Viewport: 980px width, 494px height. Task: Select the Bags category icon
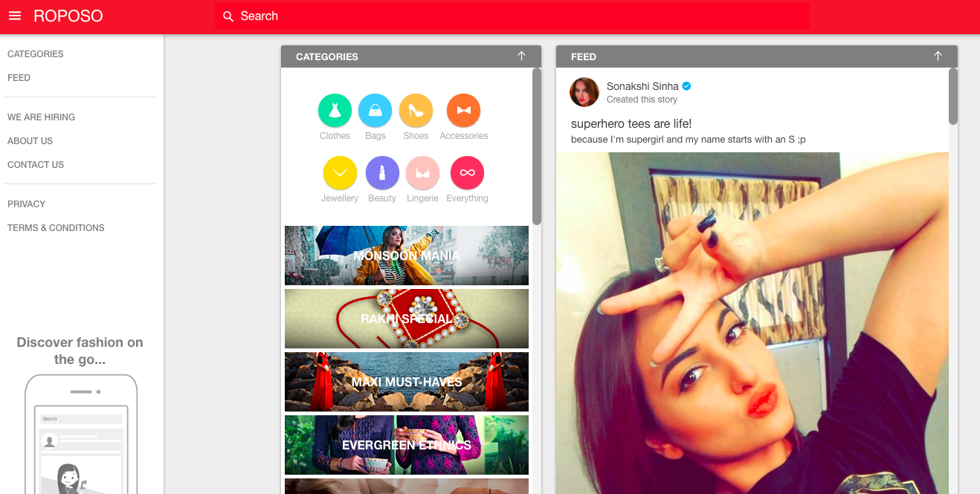pos(375,111)
